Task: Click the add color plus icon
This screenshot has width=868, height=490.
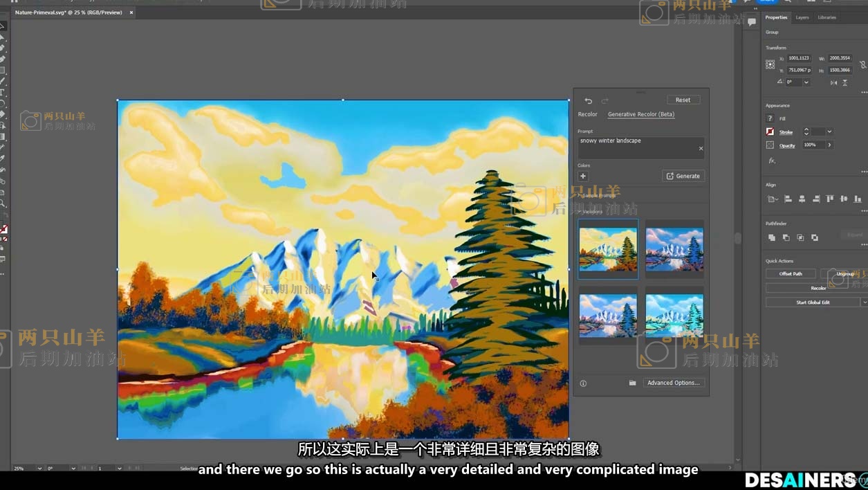Action: pos(583,176)
